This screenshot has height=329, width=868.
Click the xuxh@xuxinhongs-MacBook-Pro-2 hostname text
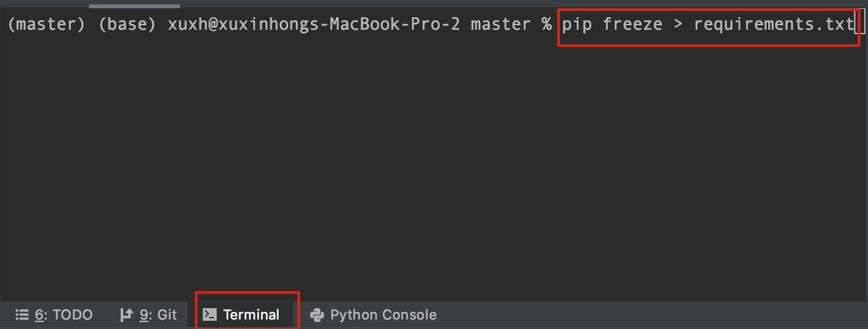click(314, 25)
